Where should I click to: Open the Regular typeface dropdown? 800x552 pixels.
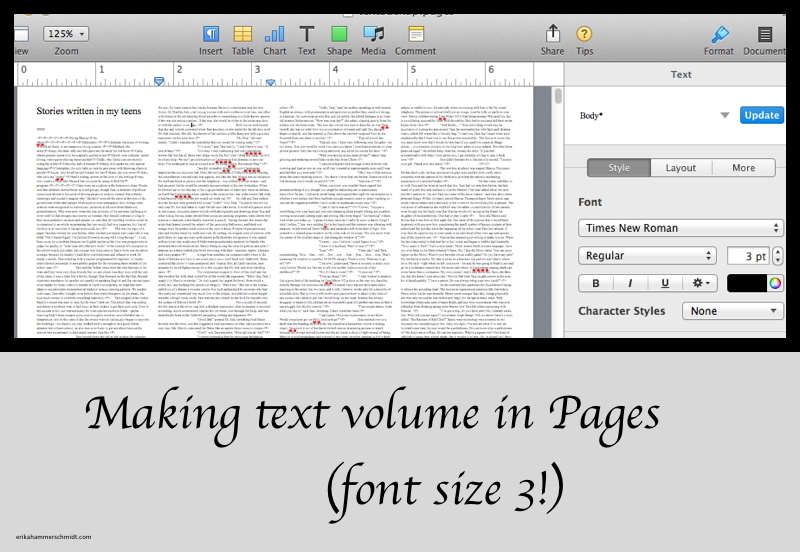tap(647, 256)
